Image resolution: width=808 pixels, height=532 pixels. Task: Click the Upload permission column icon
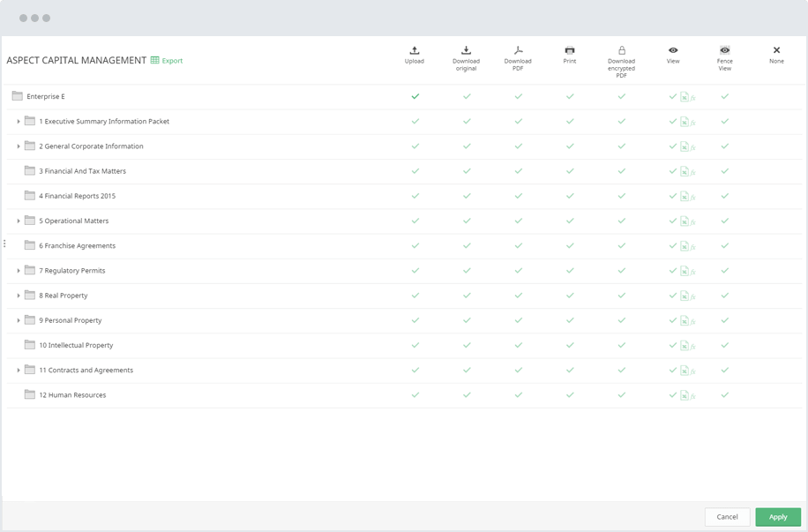(x=415, y=51)
